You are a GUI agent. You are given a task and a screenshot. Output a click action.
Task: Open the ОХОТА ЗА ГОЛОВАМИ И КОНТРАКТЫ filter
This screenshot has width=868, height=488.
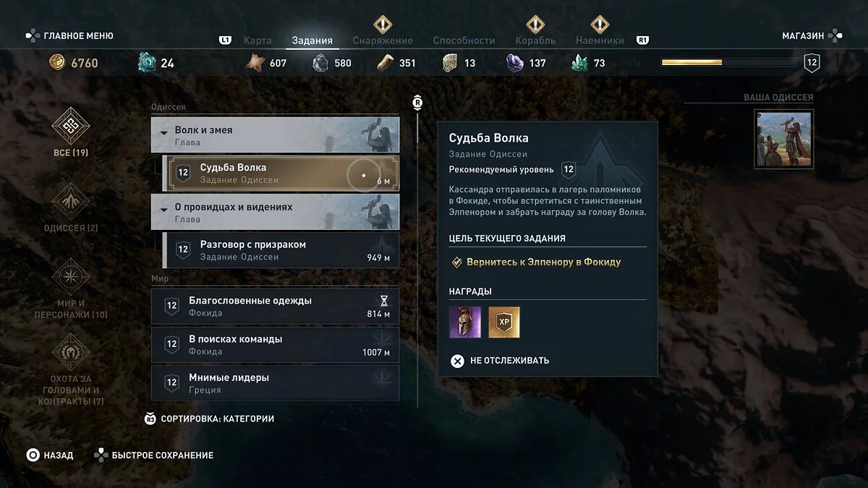[71, 352]
